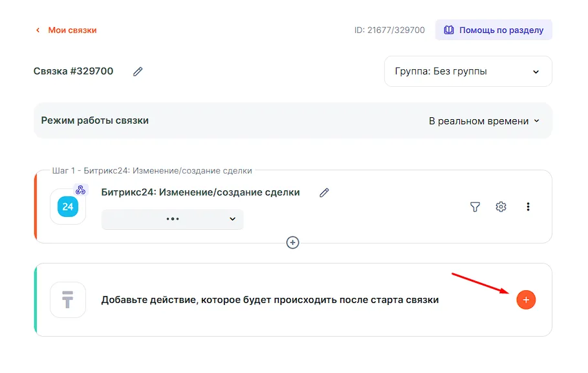Screen dimensions: 588x373
Task: Click the orange add action button
Action: pyautogui.click(x=526, y=300)
